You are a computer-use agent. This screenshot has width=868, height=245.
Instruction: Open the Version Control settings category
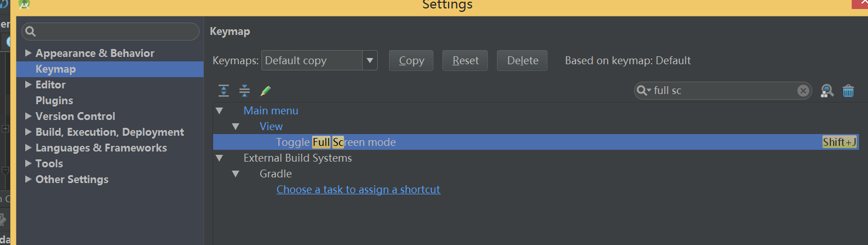[x=75, y=117]
